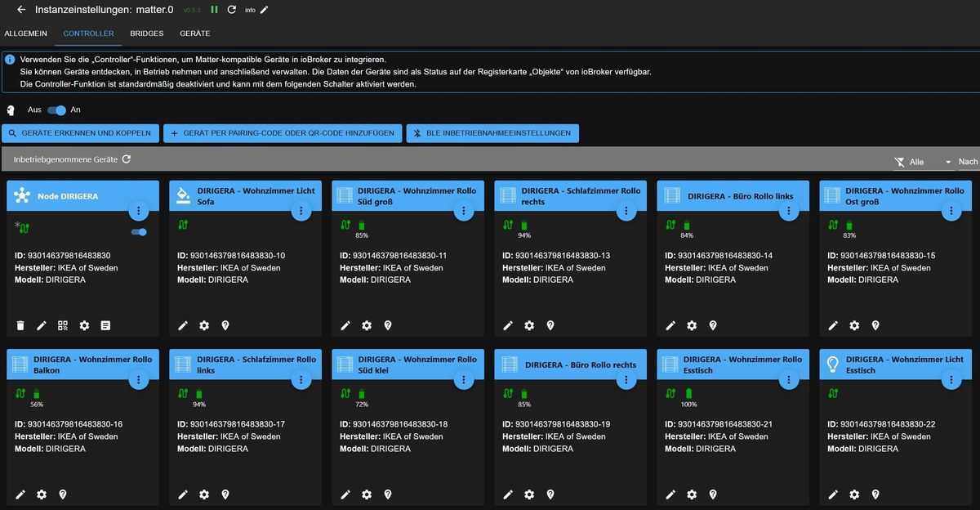Edit the Wohnzimmer Rollo Süd groß card
This screenshot has width=980, height=510.
[345, 325]
